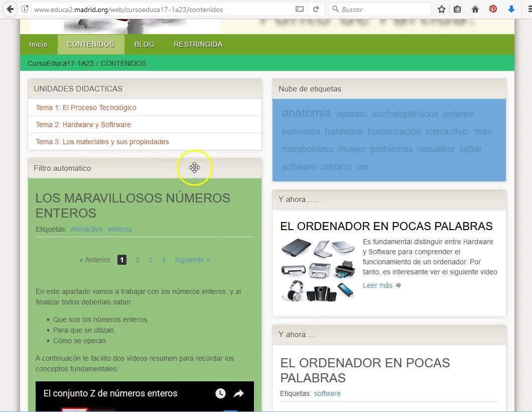Go to page 4 in pagination
Viewport: 532px width, 412px height.
pyautogui.click(x=164, y=260)
